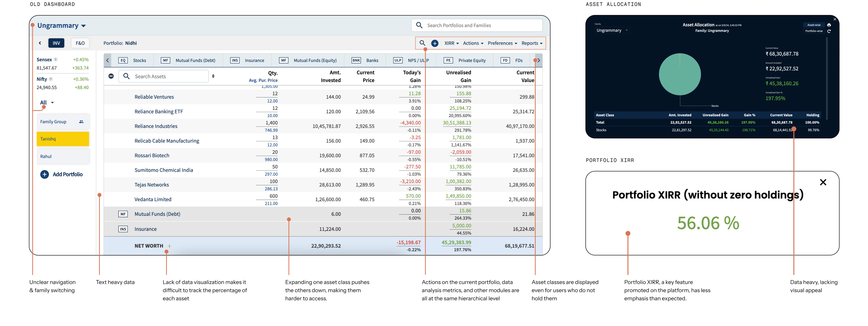
Task: Select Portfolio-wise view in Asset Allocation
Action: pos(814,31)
